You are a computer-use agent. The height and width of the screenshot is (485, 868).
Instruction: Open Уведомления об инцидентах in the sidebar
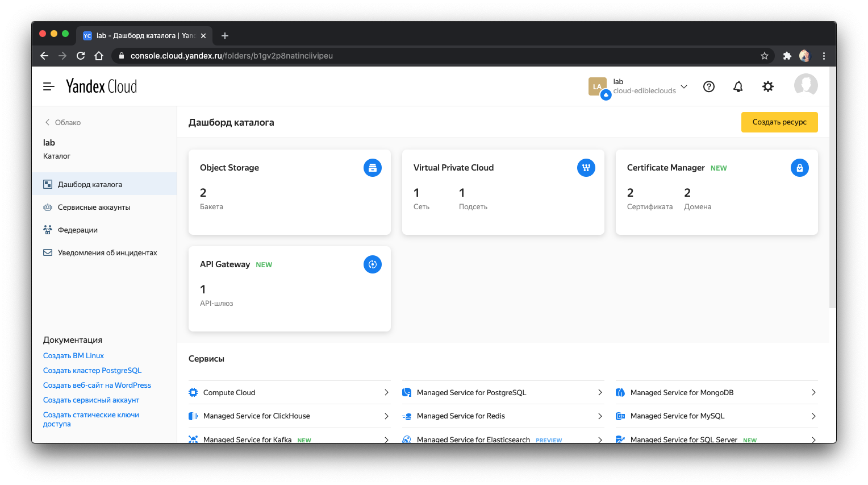(x=107, y=253)
